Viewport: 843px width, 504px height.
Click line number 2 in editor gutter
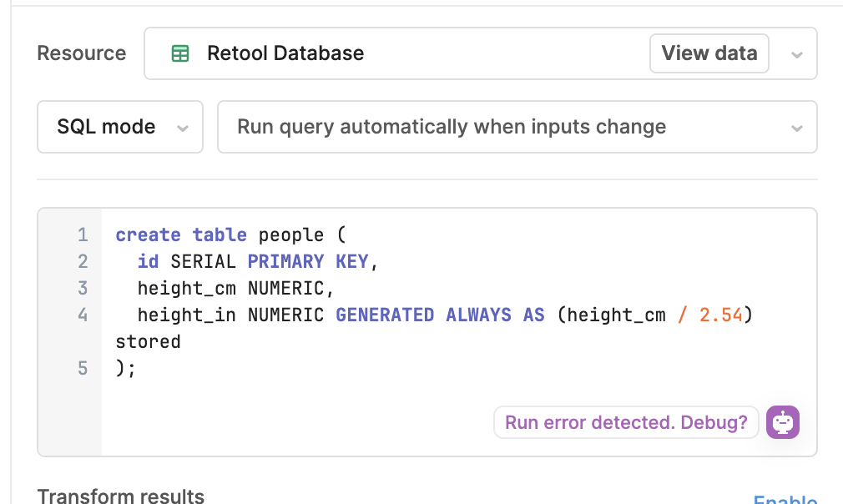(x=82, y=261)
